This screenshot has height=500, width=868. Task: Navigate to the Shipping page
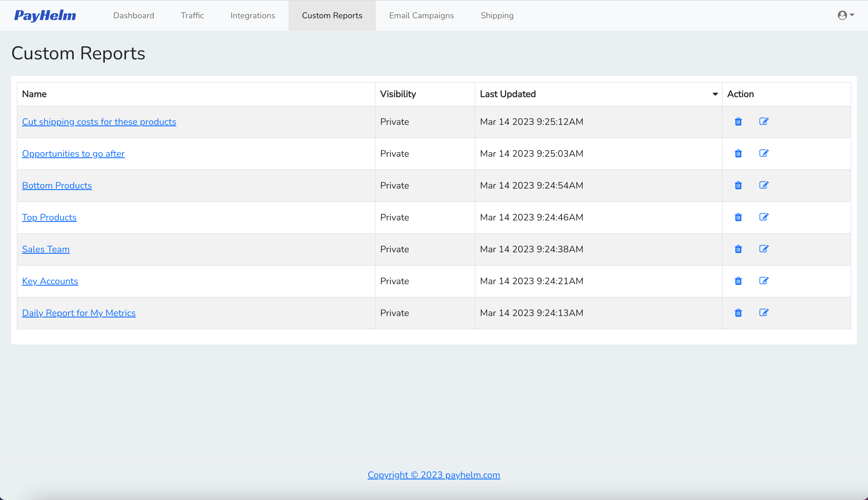pos(497,15)
